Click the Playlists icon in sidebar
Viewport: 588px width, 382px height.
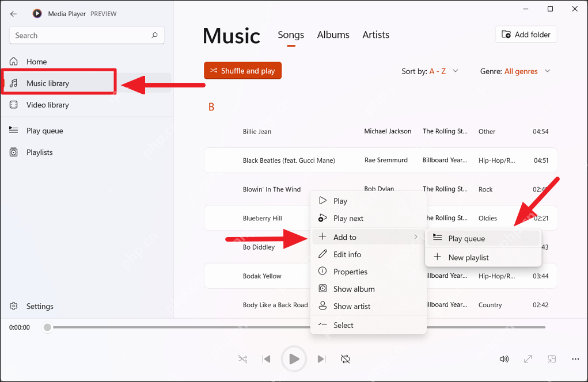(13, 152)
